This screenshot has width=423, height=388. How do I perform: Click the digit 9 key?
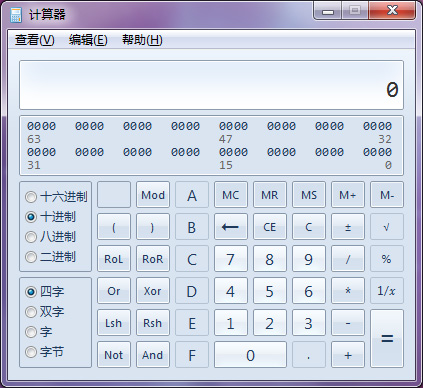[309, 259]
